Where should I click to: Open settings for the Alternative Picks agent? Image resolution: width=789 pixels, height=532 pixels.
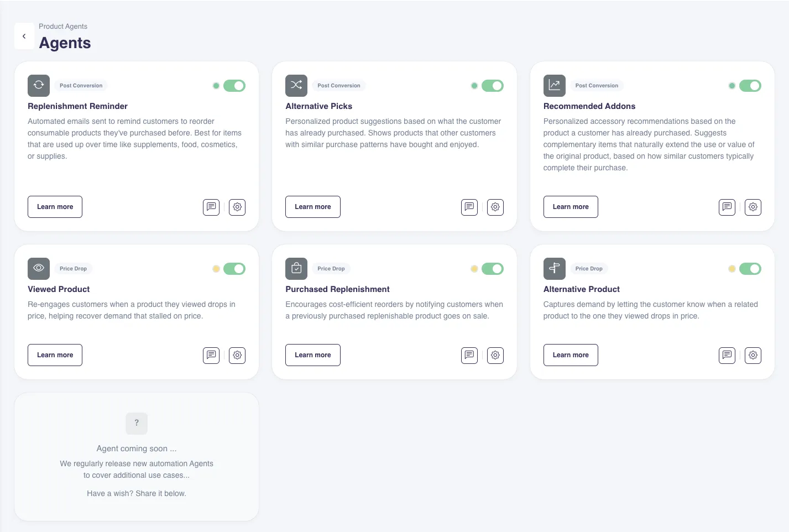pyautogui.click(x=495, y=207)
